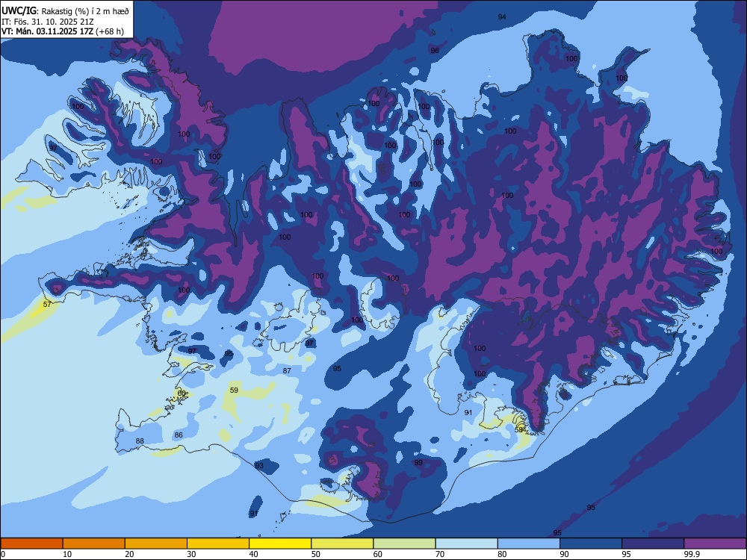Click the '99' value on the map
The height and width of the screenshot is (560, 747).
click(x=418, y=462)
